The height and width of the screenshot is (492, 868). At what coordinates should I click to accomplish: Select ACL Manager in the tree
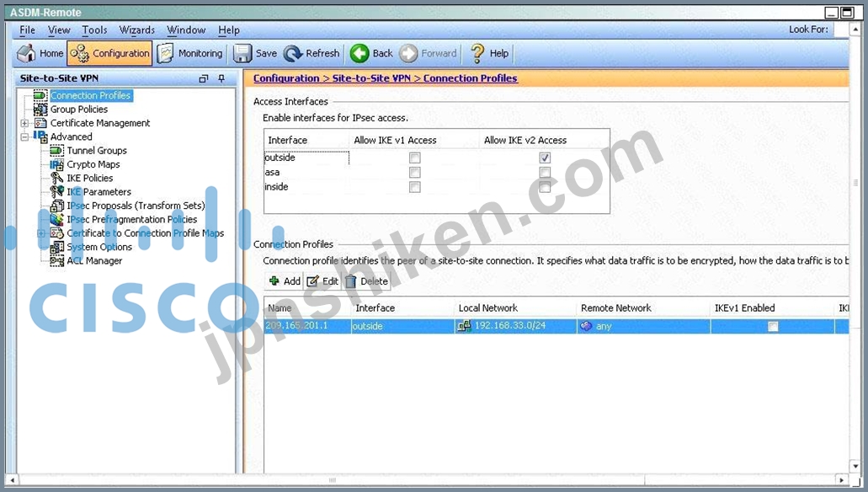(x=94, y=260)
